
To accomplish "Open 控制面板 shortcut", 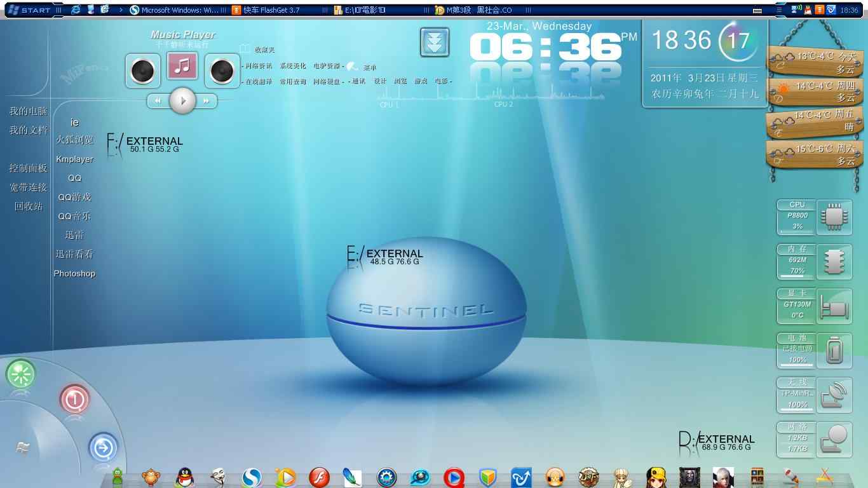I will [28, 168].
